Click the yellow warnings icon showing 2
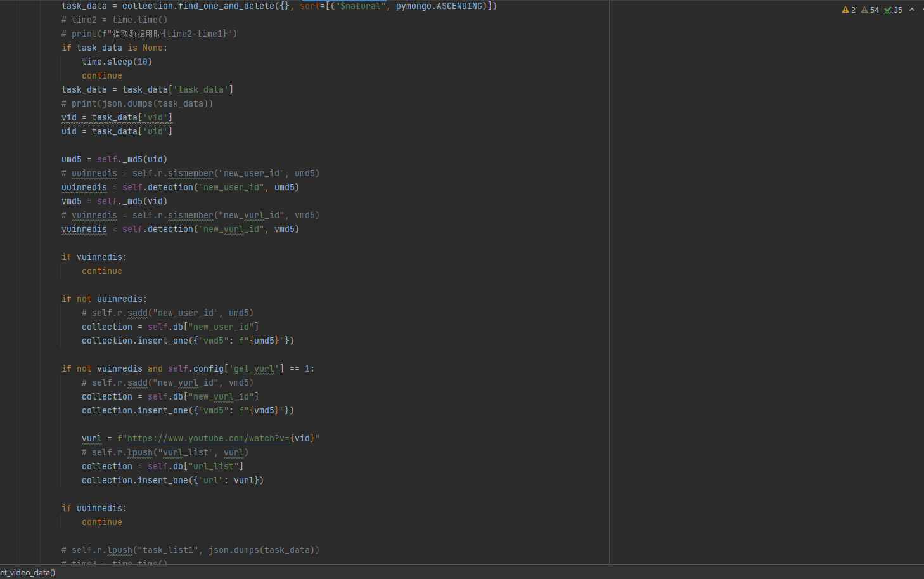Viewport: 924px width, 579px height. click(849, 10)
